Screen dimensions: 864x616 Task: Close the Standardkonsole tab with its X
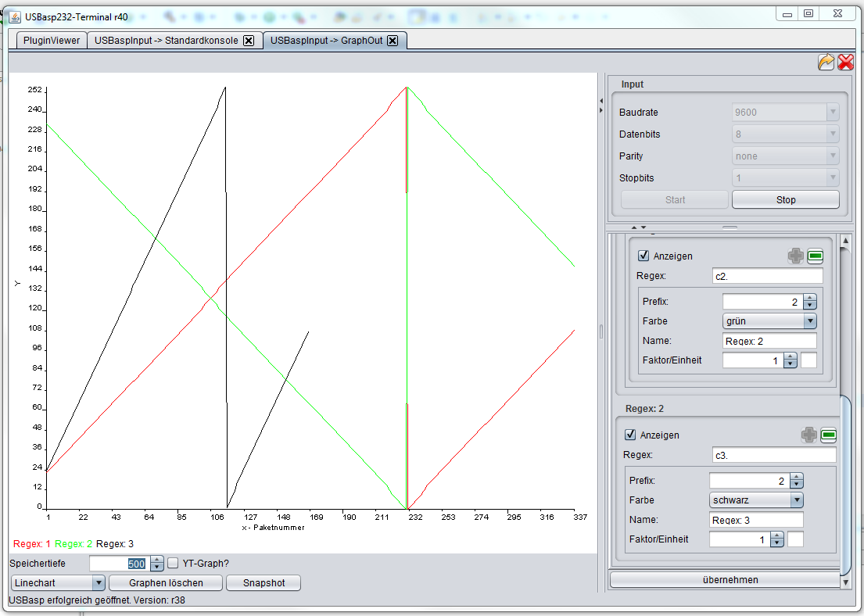[x=249, y=40]
